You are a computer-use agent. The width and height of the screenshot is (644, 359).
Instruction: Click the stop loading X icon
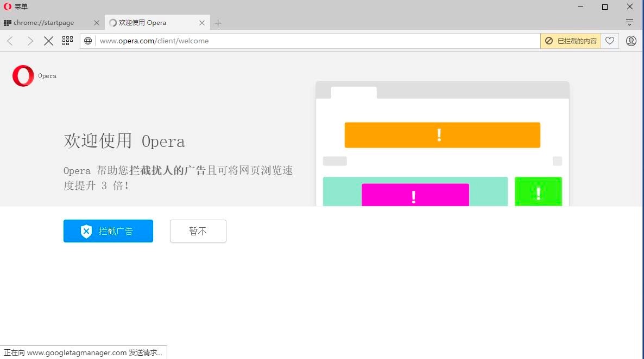pos(48,41)
